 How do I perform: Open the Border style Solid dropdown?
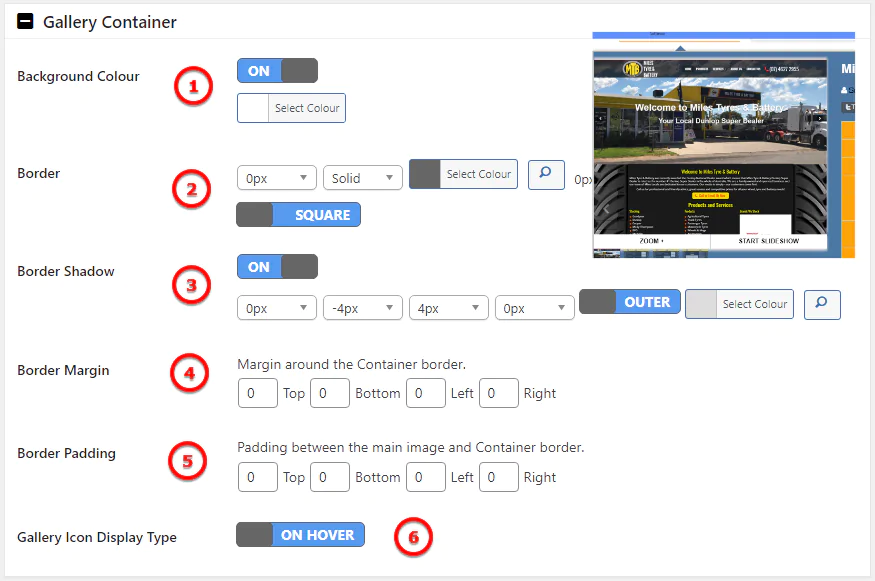click(362, 178)
